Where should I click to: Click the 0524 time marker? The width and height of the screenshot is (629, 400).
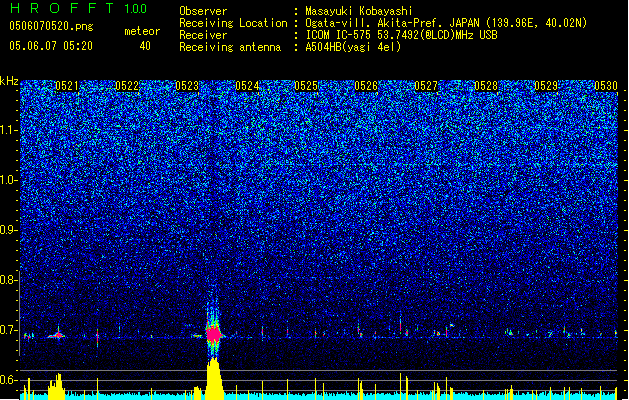coord(247,86)
